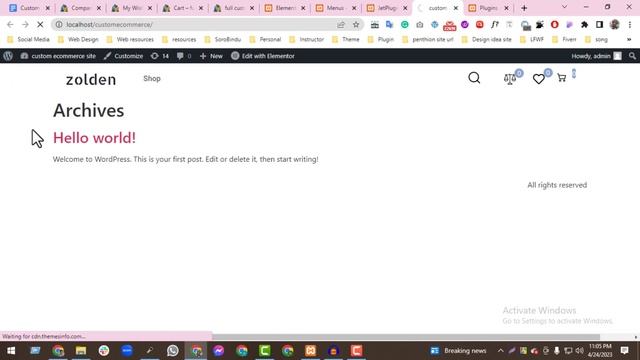The height and width of the screenshot is (360, 640).
Task: Open the taskbar clock showing 11:05 PM
Action: click(600, 351)
